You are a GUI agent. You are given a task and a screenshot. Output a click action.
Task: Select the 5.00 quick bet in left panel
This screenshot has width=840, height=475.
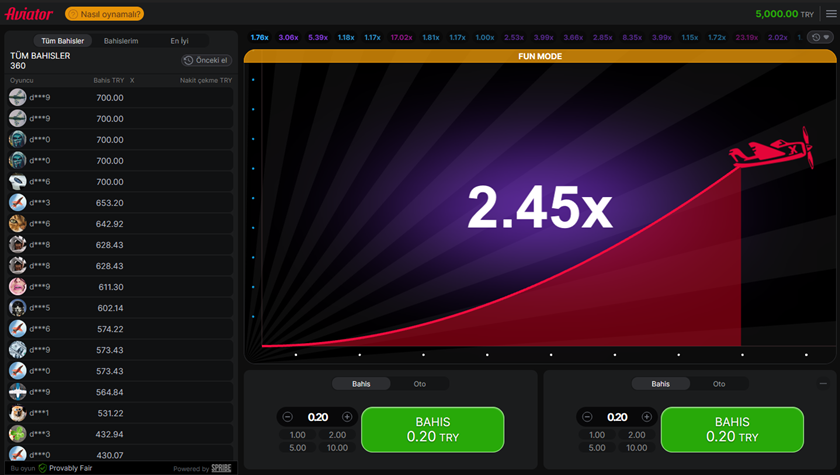(297, 448)
